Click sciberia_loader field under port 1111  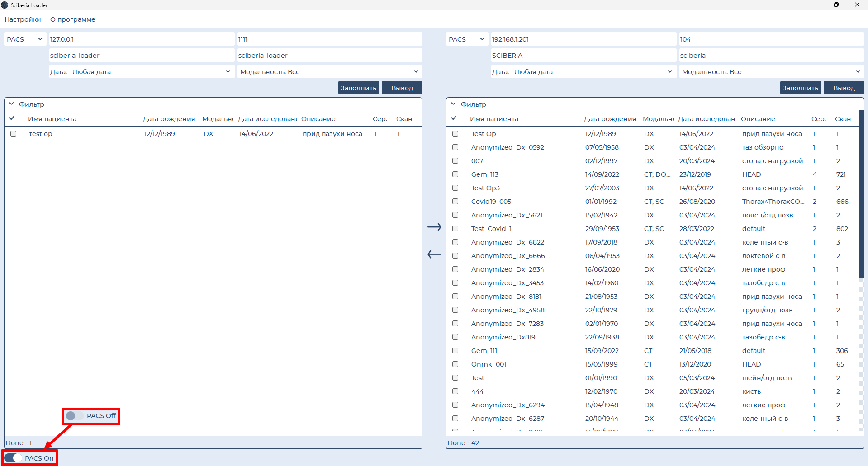coord(330,56)
